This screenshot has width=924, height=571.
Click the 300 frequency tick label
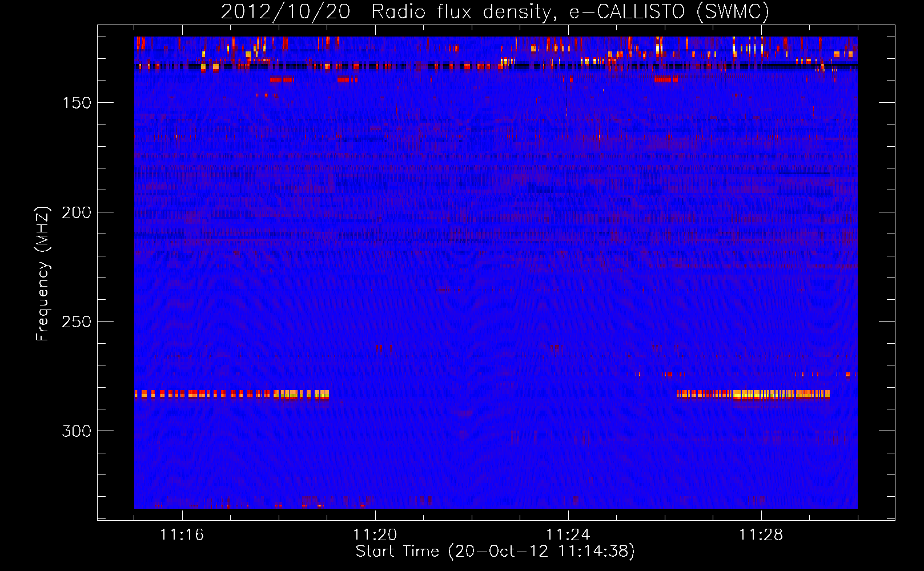pyautogui.click(x=77, y=431)
